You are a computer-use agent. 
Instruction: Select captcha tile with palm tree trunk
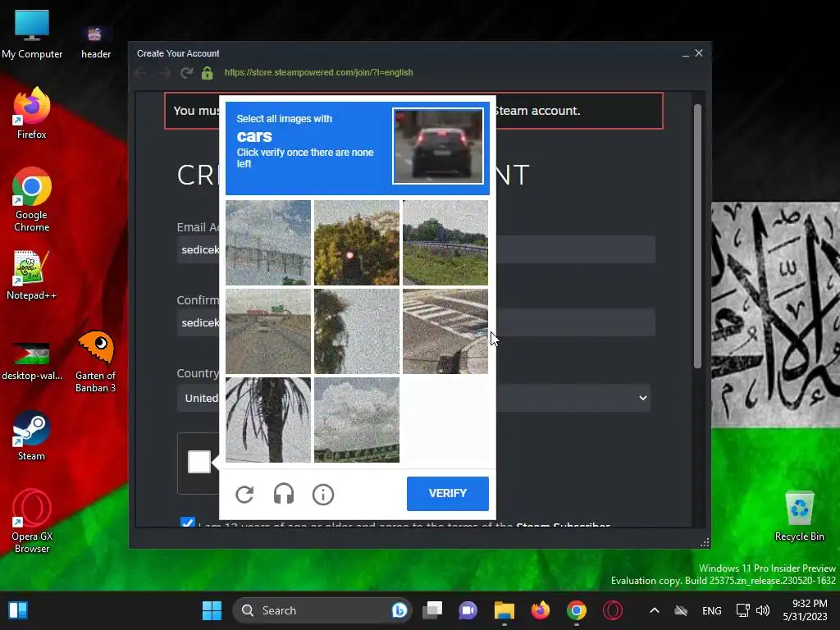(x=268, y=420)
